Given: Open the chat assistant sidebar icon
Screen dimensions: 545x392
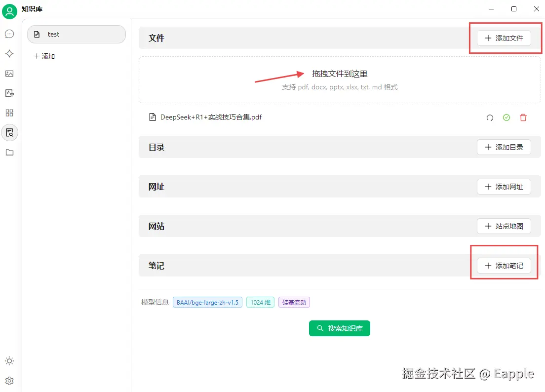Looking at the screenshot, I should pos(9,34).
